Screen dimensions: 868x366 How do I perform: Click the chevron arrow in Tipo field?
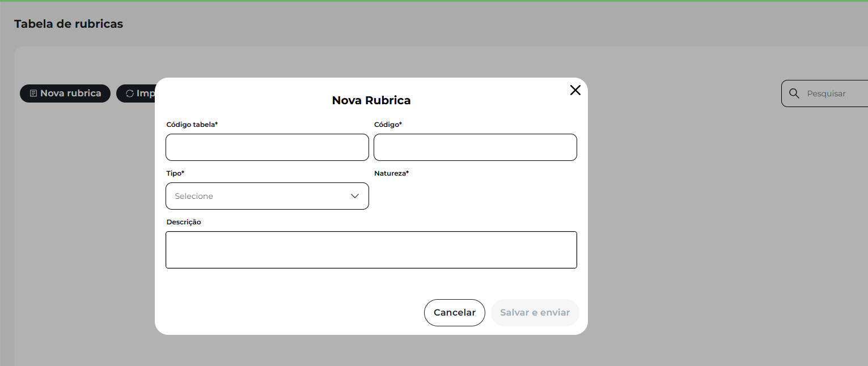pos(355,196)
